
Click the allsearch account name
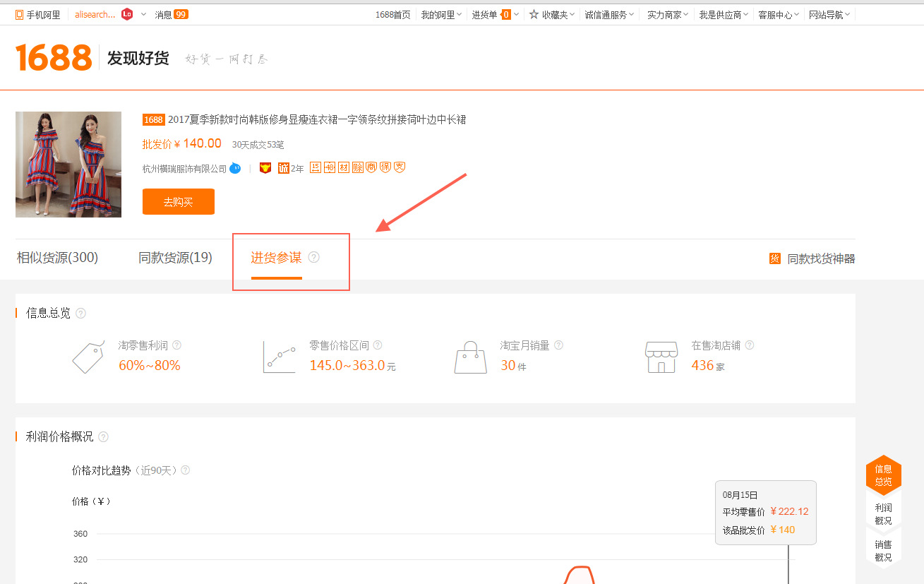click(95, 14)
